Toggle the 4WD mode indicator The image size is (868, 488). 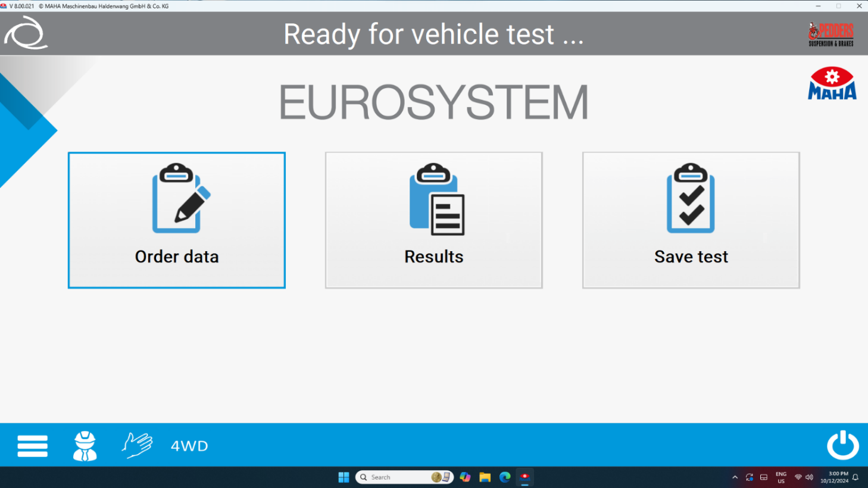click(x=189, y=446)
